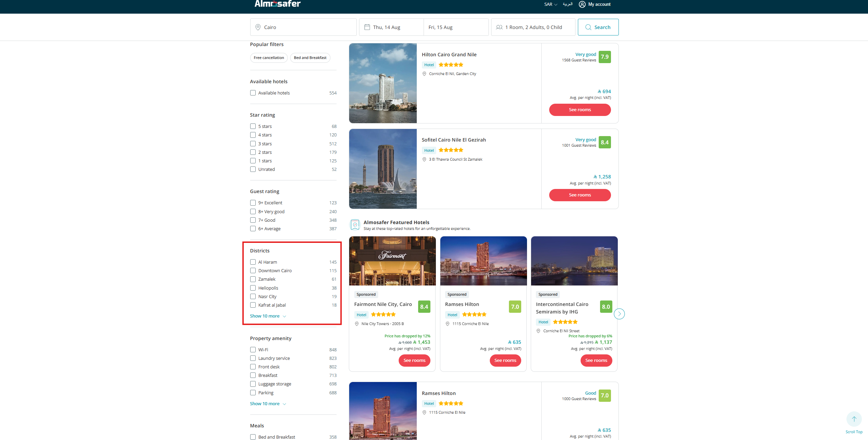Screen dimensions: 868x440
Task: Click the calendar icon beside Thu, 14 Aug
Action: [x=367, y=27]
